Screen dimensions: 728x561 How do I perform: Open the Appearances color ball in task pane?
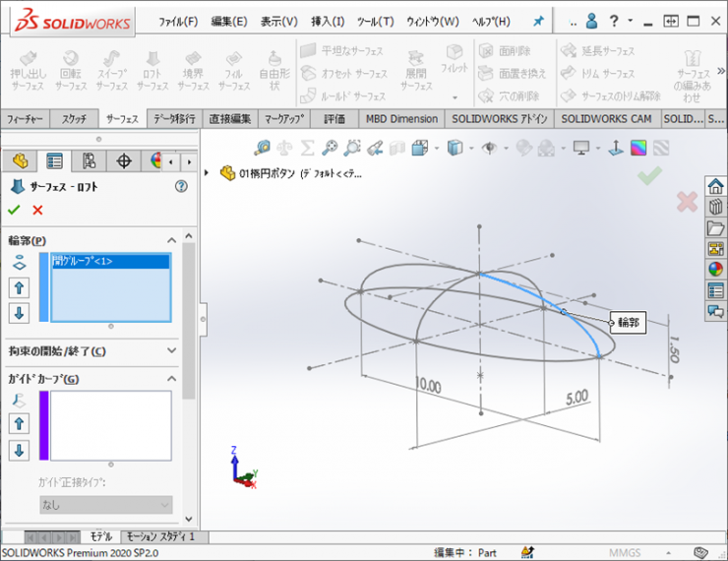715,269
